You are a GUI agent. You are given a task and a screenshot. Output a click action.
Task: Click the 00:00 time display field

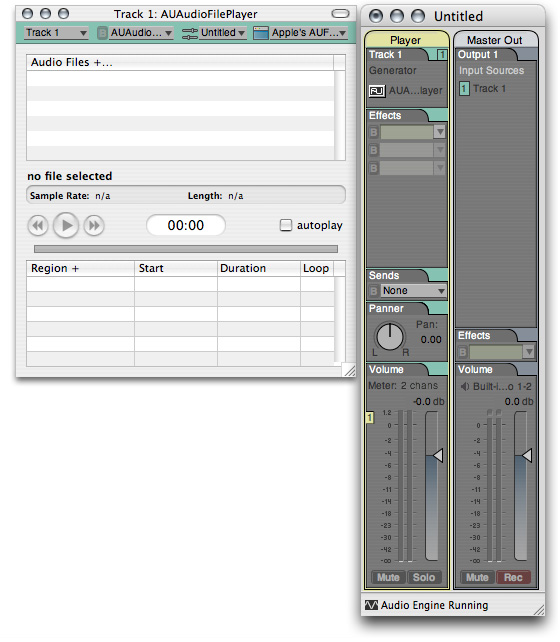(x=185, y=225)
